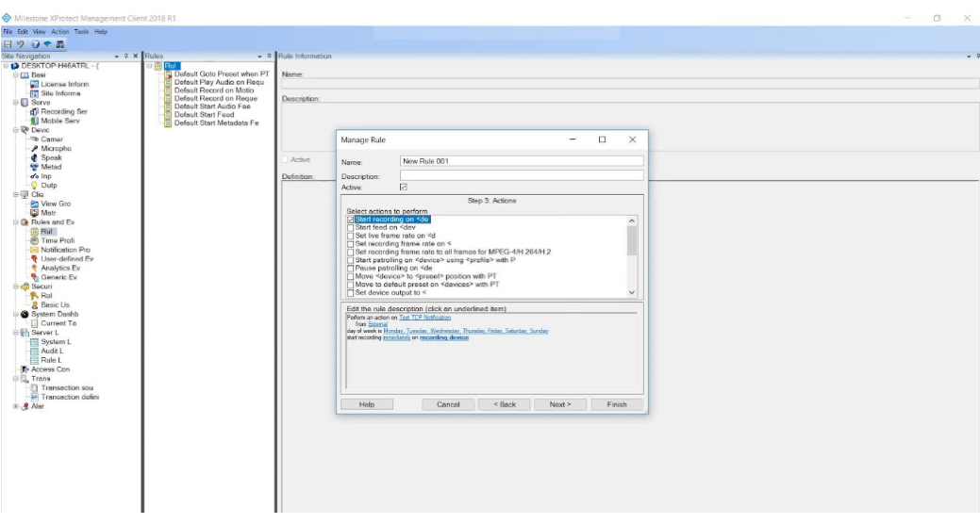Open the File menu
980x524 pixels.
coord(8,32)
